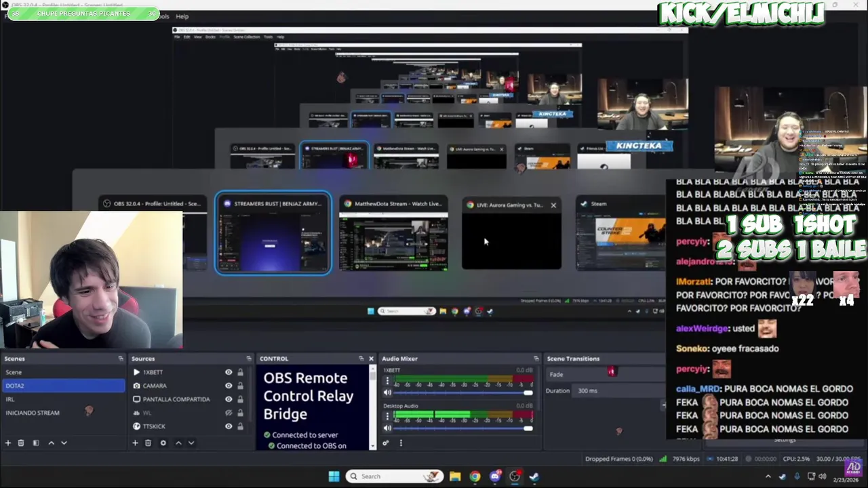Move selected source up

pyautogui.click(x=178, y=443)
